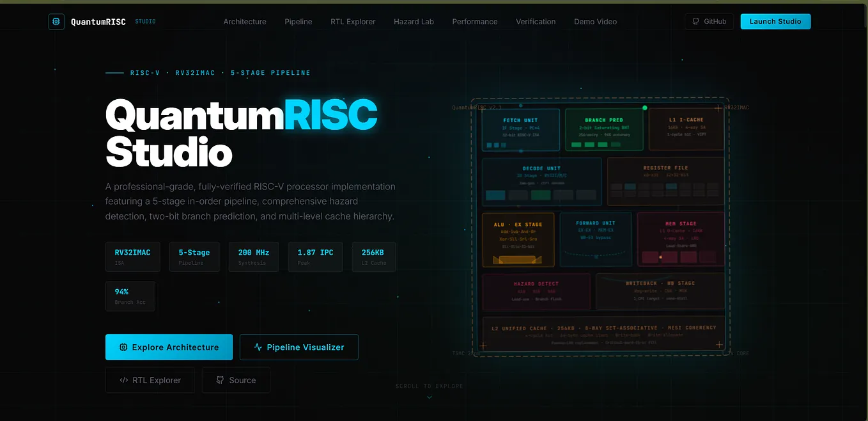868x421 pixels.
Task: Select the ALU EX Stage block
Action: [518, 239]
